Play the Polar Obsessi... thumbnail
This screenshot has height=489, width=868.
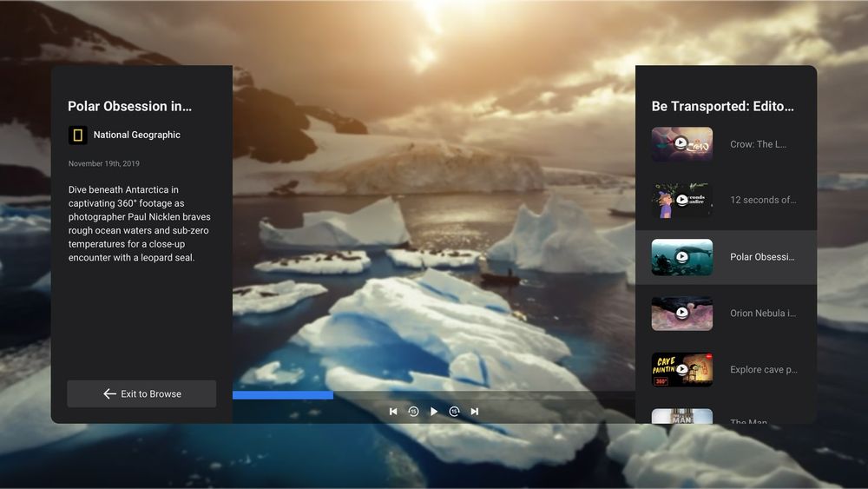point(682,257)
